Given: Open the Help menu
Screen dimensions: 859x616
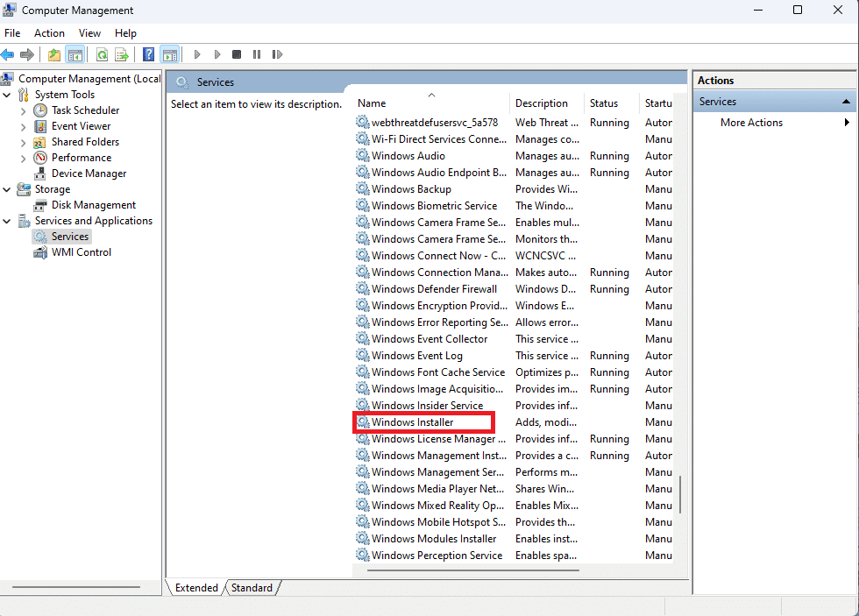Looking at the screenshot, I should click(x=125, y=33).
